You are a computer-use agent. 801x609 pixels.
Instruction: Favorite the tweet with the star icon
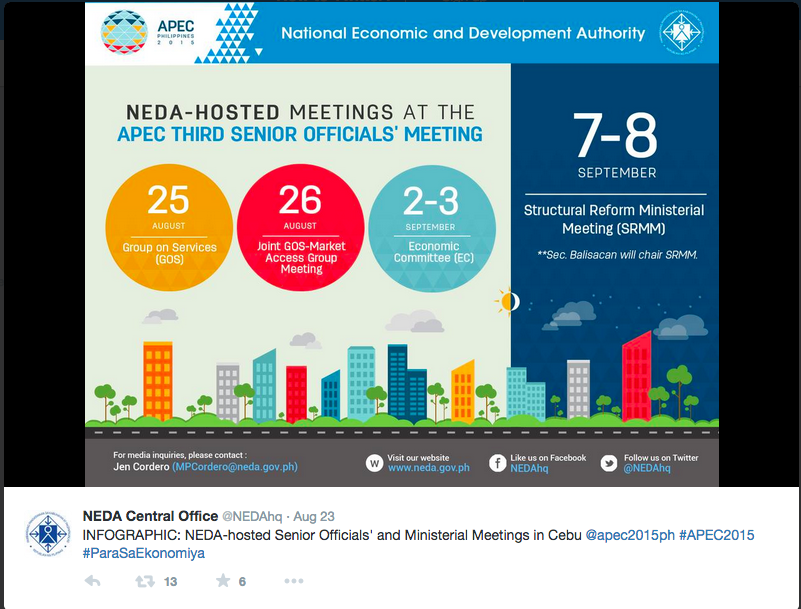tap(223, 581)
